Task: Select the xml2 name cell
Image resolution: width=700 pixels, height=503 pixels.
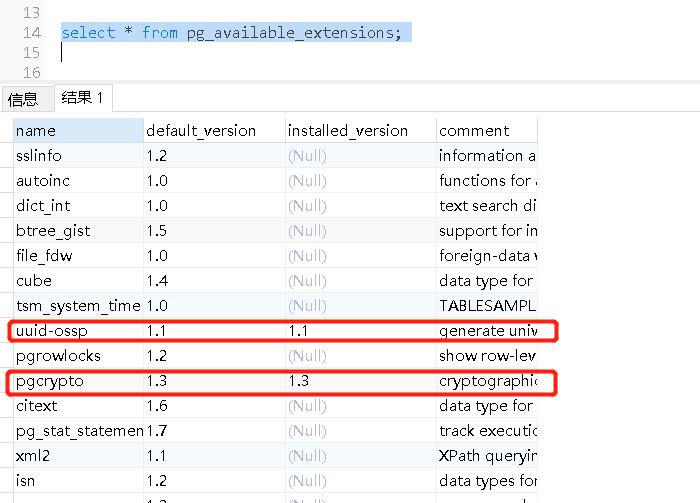Action: pos(79,456)
